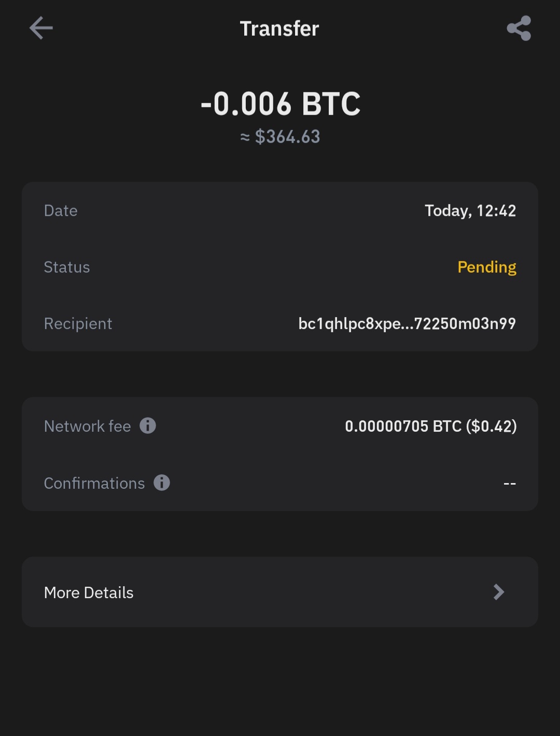Tap the Confirmations info icon
The width and height of the screenshot is (560, 736).
(x=162, y=483)
